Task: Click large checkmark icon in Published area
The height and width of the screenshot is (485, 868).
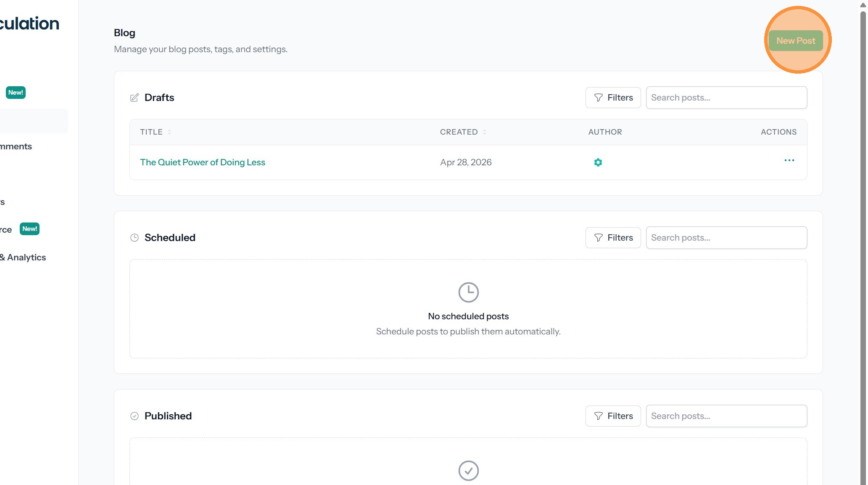Action: [x=468, y=470]
